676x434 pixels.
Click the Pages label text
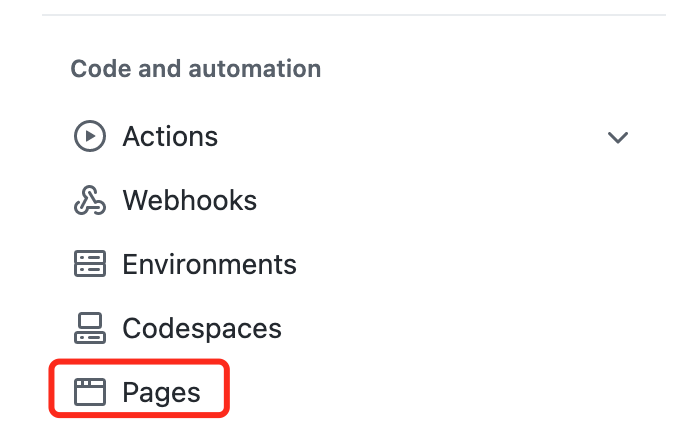(x=162, y=393)
